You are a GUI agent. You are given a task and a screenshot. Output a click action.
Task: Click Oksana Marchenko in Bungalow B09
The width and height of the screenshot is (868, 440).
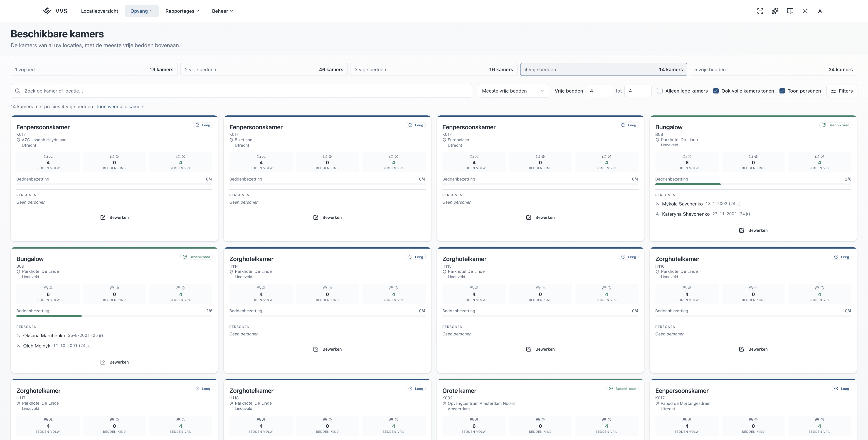click(x=44, y=336)
